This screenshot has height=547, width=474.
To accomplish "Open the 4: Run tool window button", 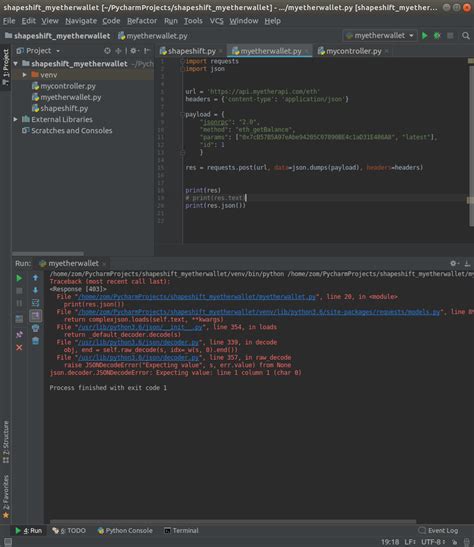I will tap(29, 531).
